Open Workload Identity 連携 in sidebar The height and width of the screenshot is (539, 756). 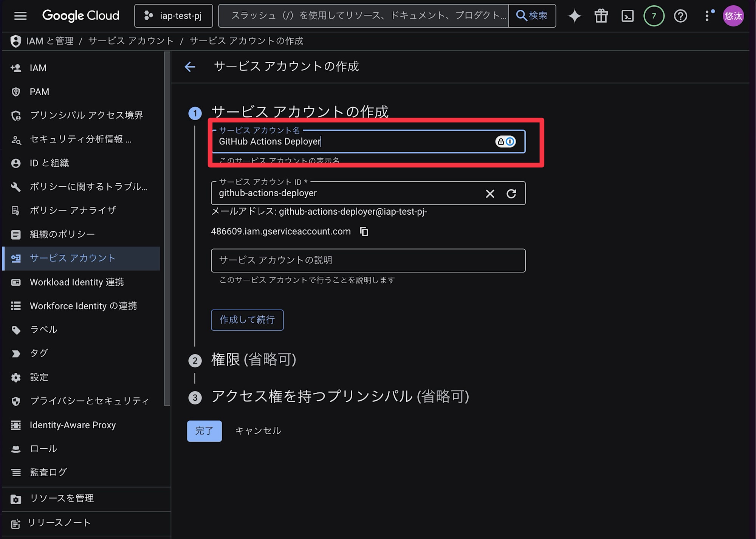(x=77, y=282)
